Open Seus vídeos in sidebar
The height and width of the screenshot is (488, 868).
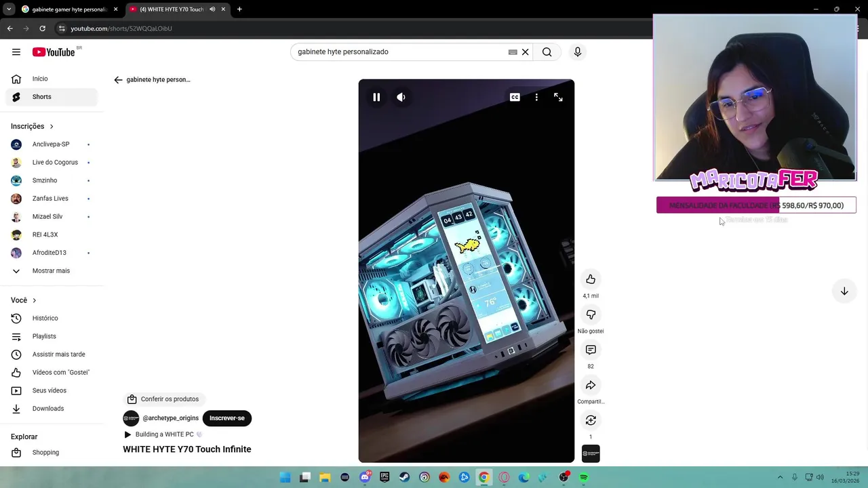[52, 390]
